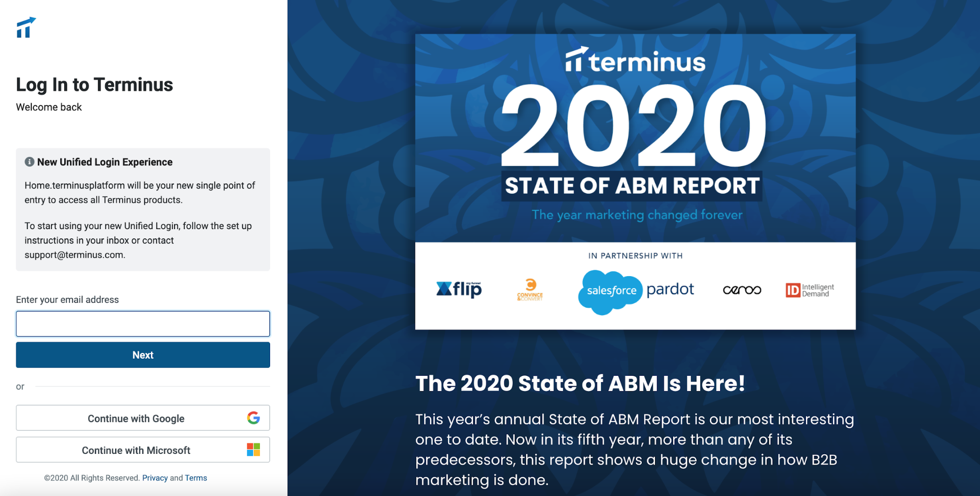Viewport: 980px width, 496px height.
Task: Click the Next button
Action: click(143, 355)
